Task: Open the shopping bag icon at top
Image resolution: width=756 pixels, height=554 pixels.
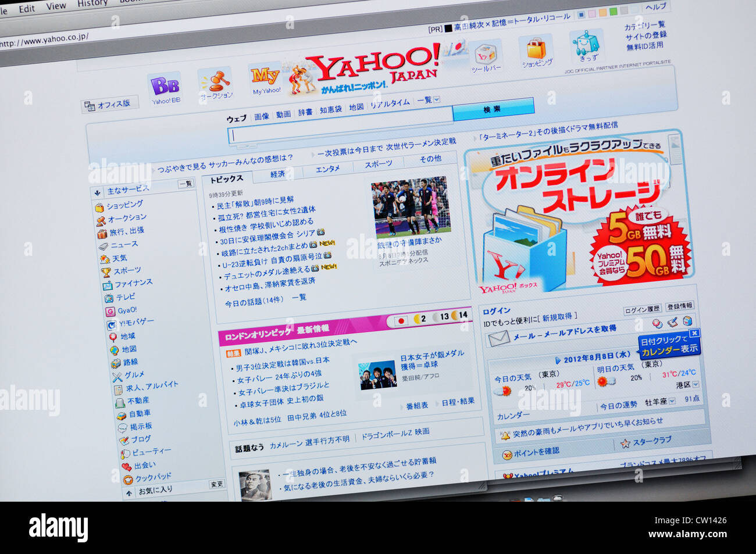Action: 536,51
